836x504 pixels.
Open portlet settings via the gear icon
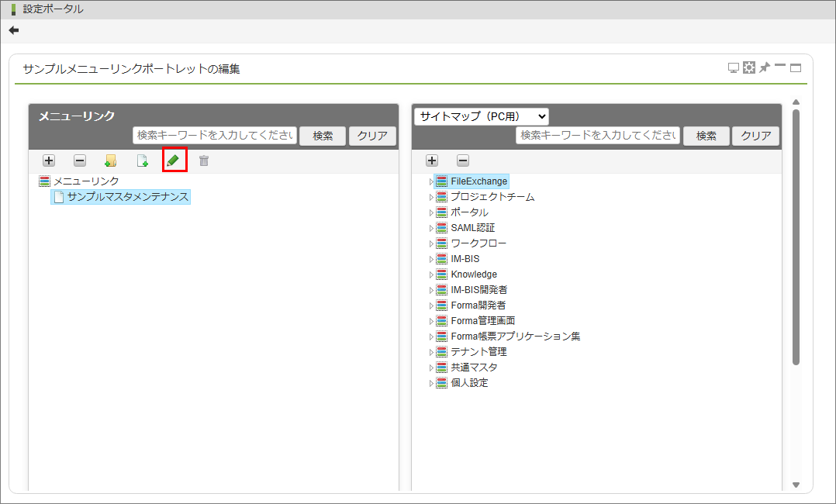[749, 67]
